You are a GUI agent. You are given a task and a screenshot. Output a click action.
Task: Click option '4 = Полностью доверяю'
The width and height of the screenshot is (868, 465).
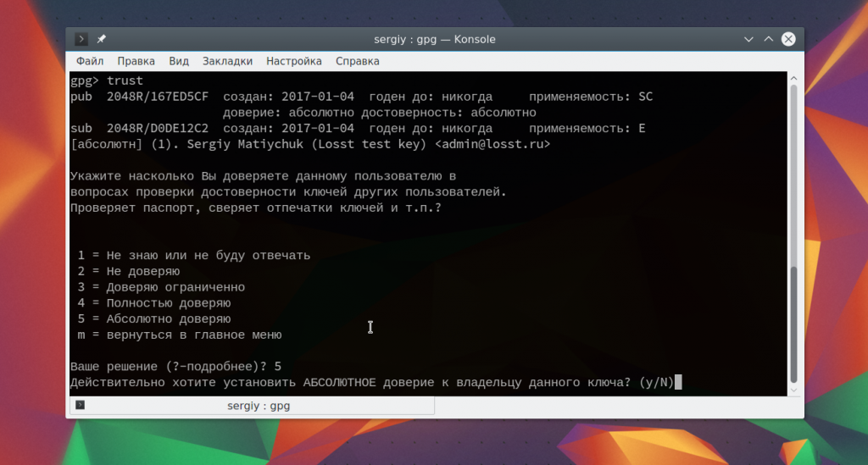154,303
